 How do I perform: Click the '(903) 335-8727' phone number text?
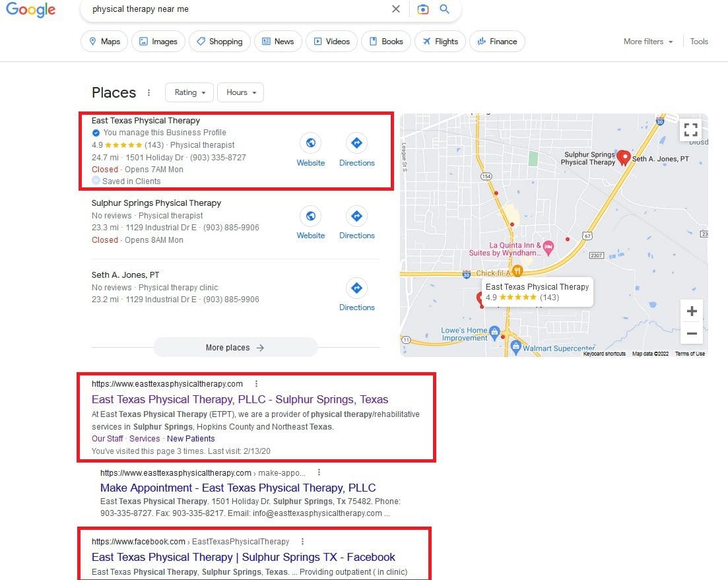click(218, 158)
